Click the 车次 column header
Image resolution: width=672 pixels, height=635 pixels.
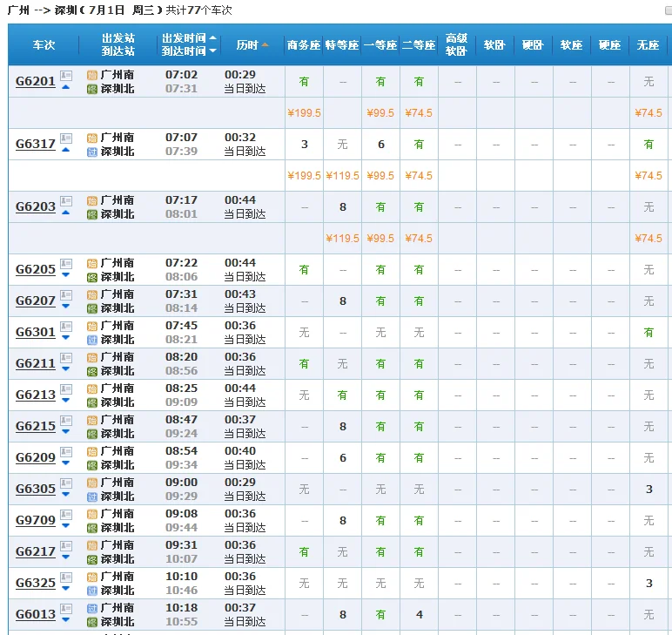[44, 44]
